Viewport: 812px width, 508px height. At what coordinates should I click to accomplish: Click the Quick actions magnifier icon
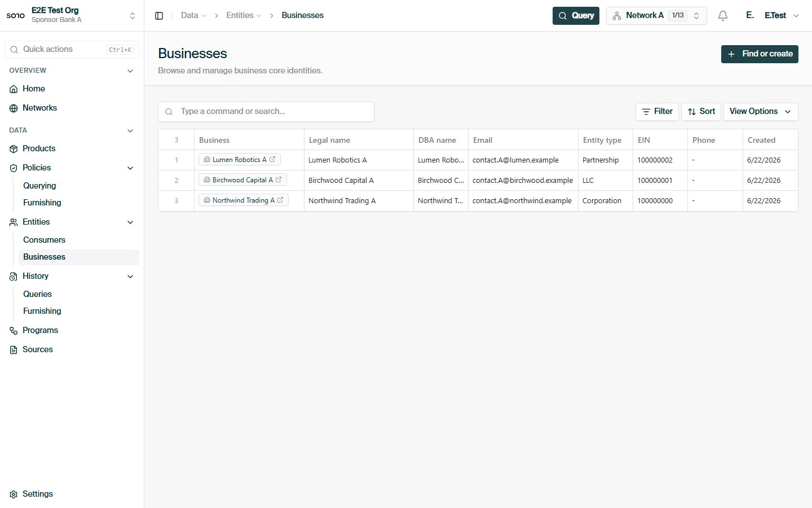point(14,50)
